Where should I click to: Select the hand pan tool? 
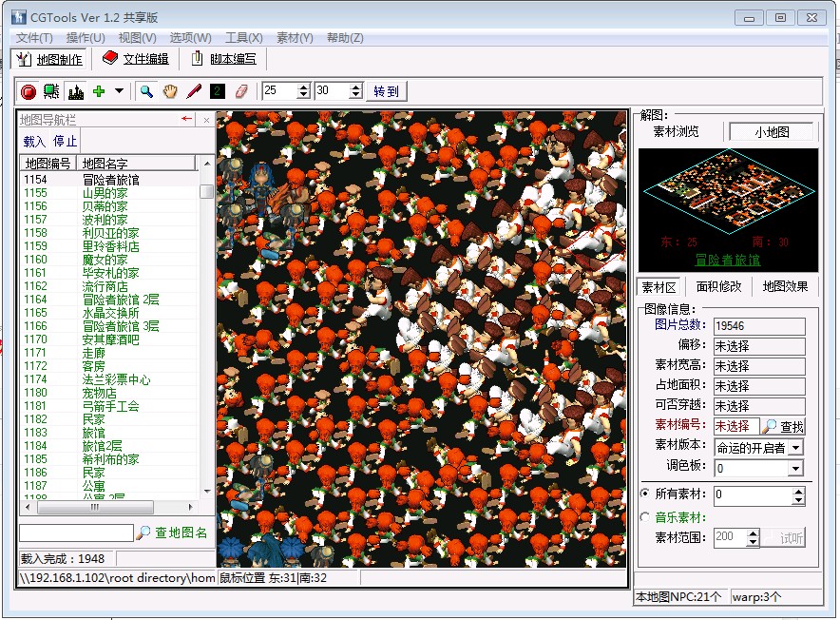(x=170, y=91)
